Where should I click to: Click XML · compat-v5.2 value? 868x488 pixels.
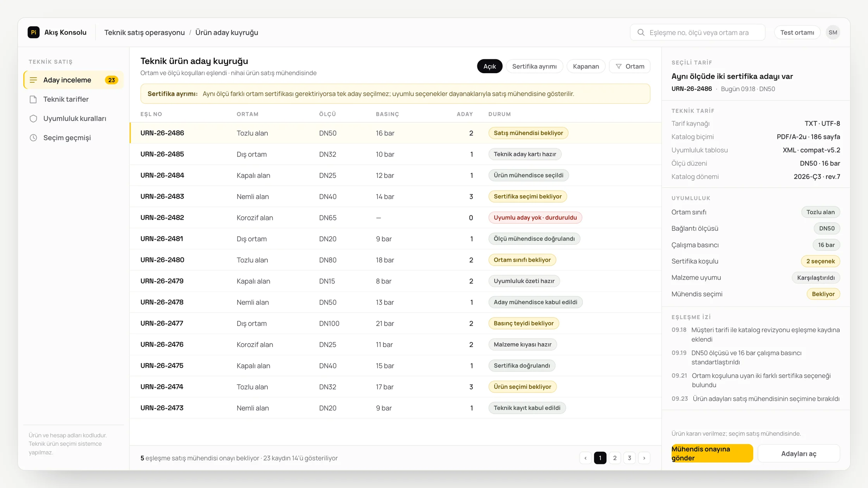tap(811, 150)
